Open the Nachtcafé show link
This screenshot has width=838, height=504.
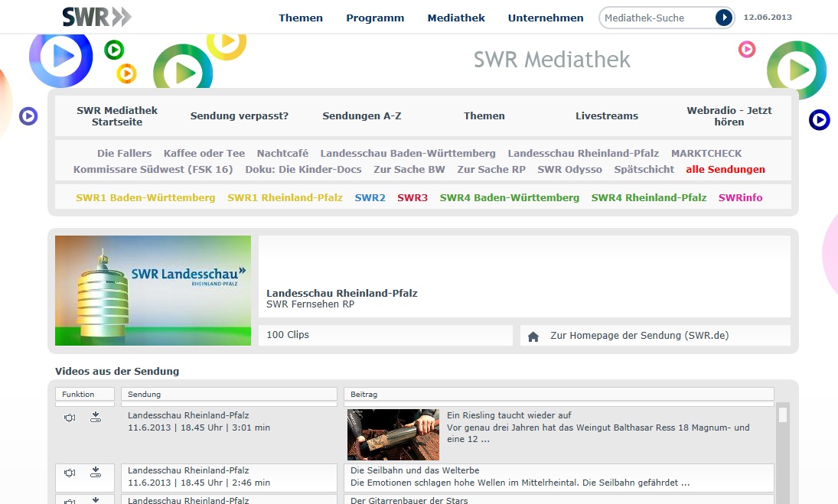tap(282, 153)
